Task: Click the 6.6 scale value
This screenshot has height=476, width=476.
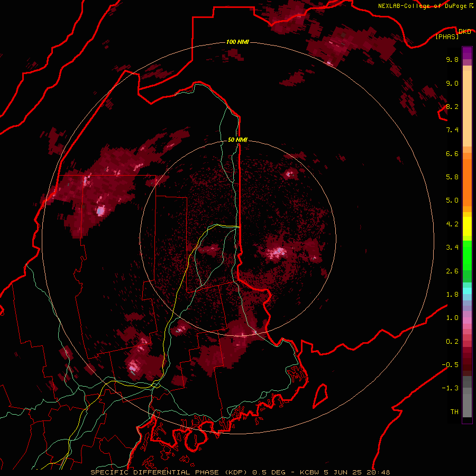Action: (x=452, y=153)
